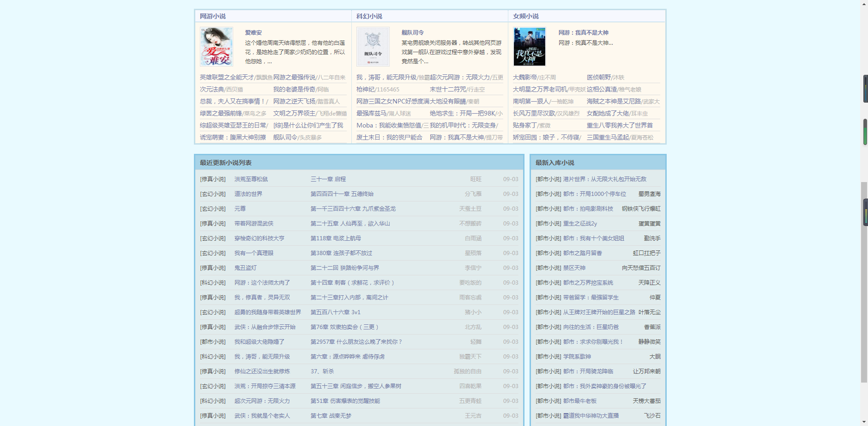Visit the novel 网游之逆天飞扬
868x426 pixels.
tap(294, 101)
